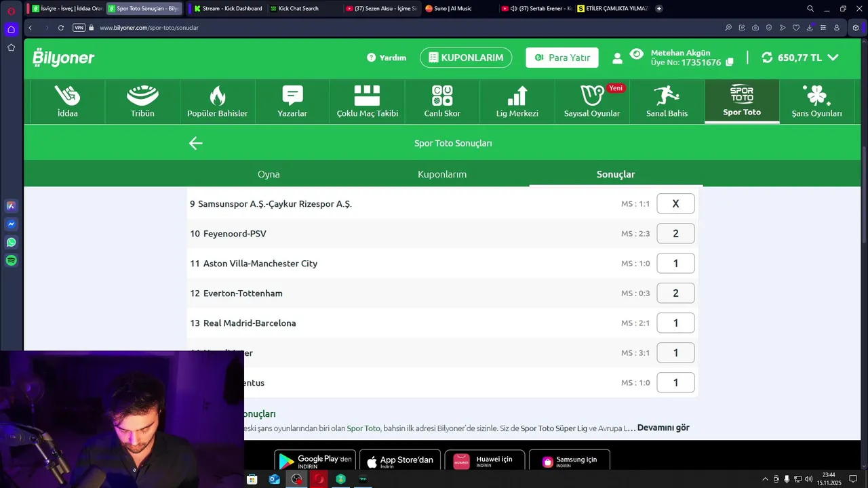Go back with the white arrow

tap(195, 143)
